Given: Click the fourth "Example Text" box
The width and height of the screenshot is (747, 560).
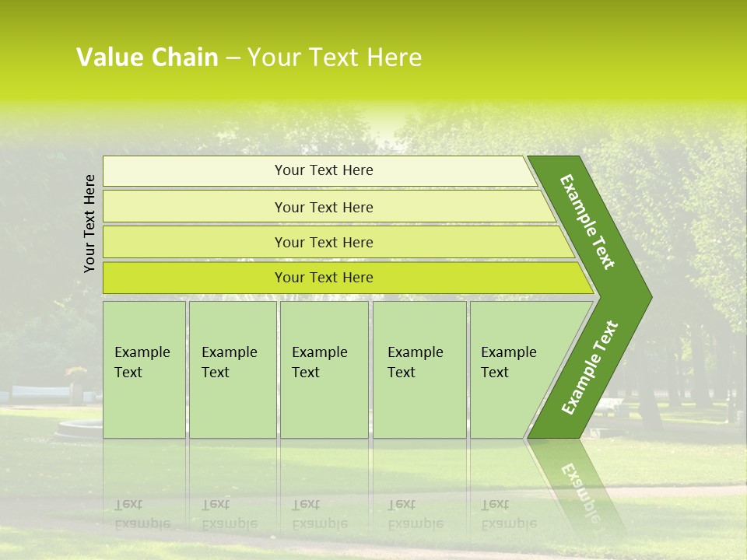Looking at the screenshot, I should pos(419,369).
